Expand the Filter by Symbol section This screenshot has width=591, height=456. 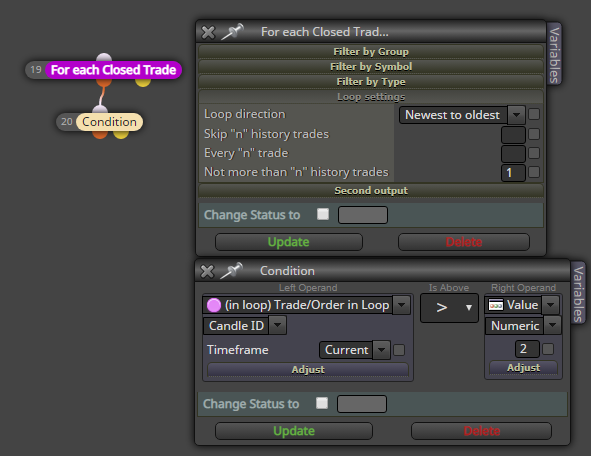tap(371, 67)
